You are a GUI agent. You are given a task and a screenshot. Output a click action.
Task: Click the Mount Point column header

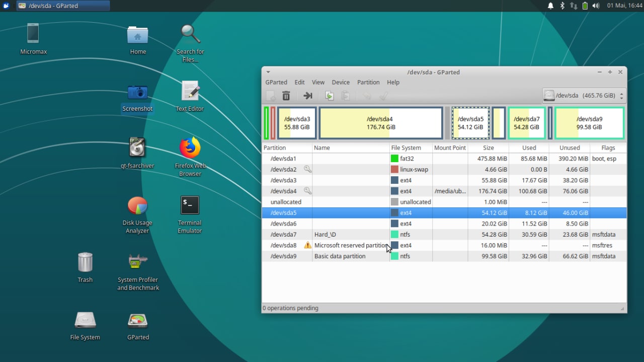click(450, 148)
